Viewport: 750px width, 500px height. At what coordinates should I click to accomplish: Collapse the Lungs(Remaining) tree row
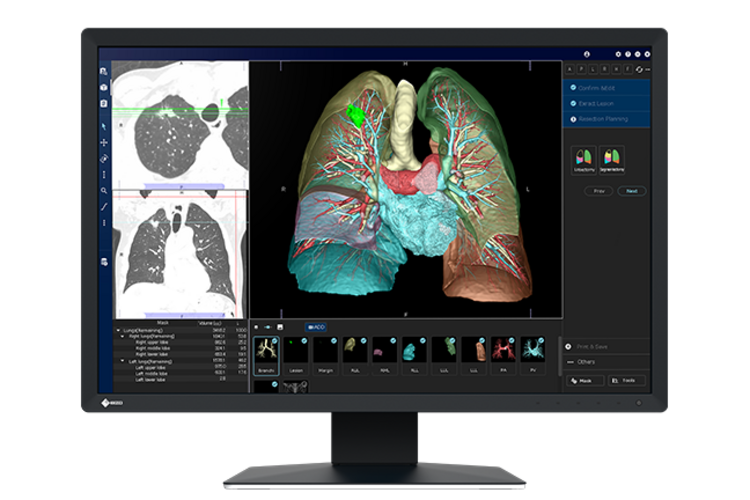[117, 329]
